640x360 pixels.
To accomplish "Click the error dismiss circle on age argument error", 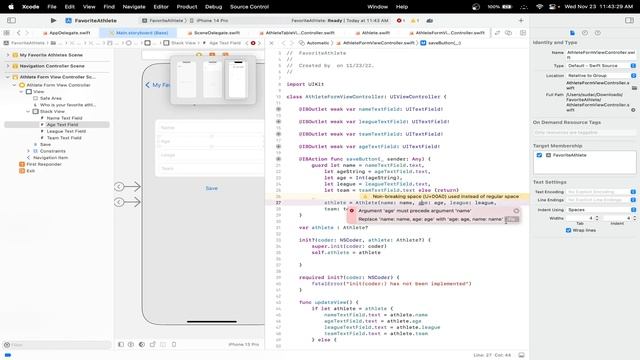I will (x=516, y=211).
